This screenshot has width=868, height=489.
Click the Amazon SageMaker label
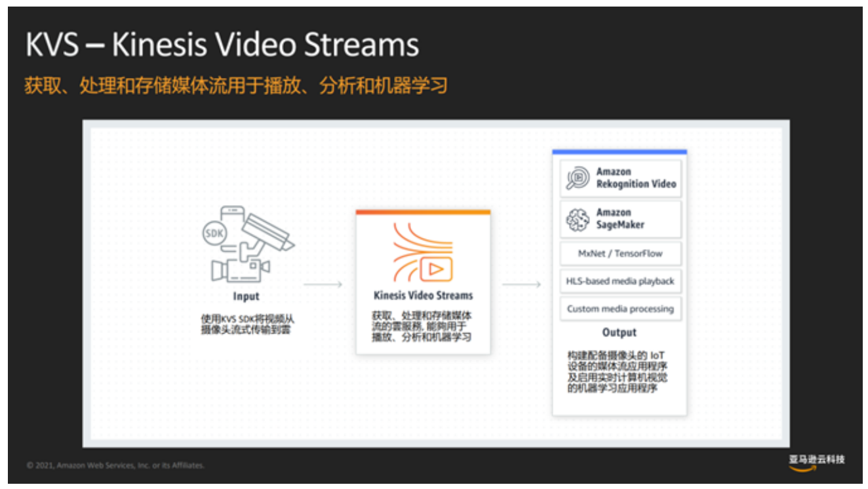coord(620,219)
